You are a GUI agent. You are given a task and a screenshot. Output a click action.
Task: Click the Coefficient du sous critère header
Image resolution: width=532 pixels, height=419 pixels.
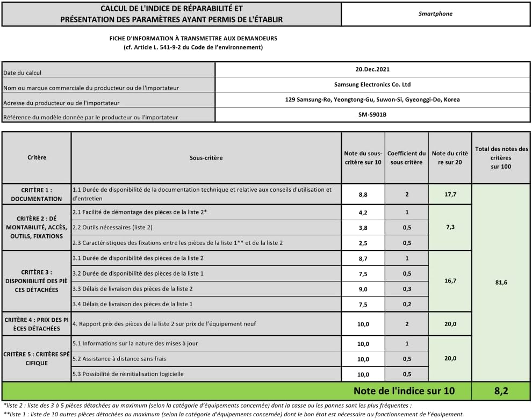point(406,158)
